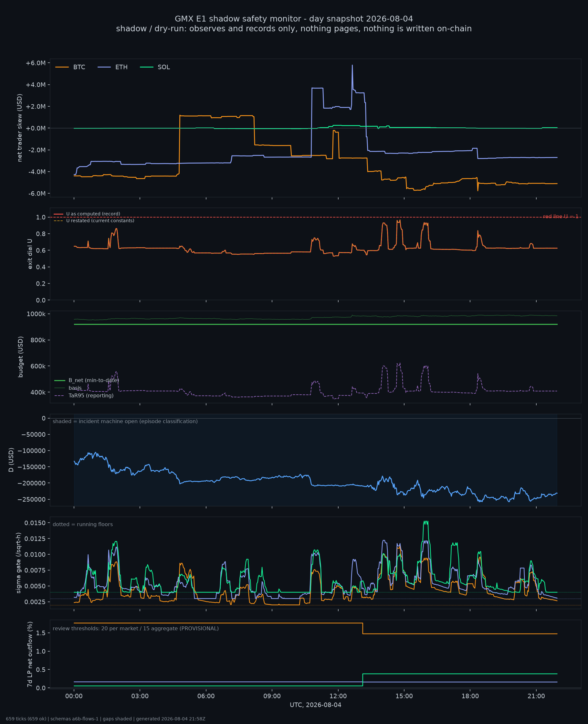Click the 1000k budget tick label
The image size is (588, 724).
coord(36,314)
